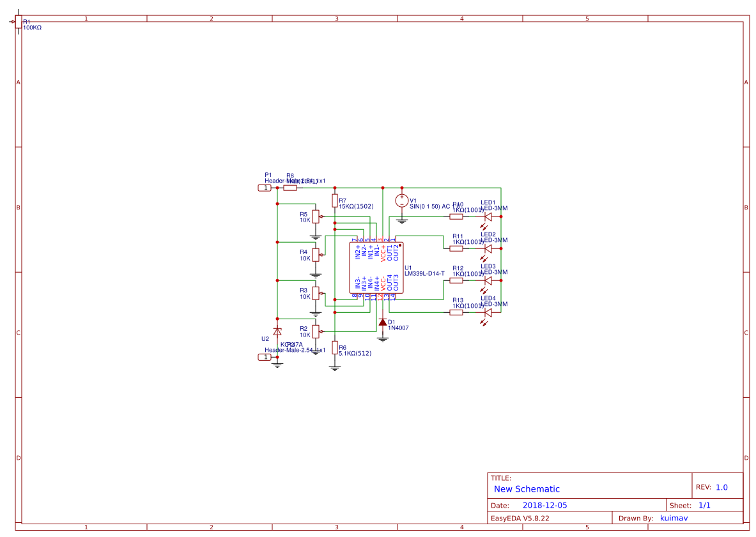Click the R1 100KΩ part in the corner
Screen dimensions: 756x537
[18, 22]
